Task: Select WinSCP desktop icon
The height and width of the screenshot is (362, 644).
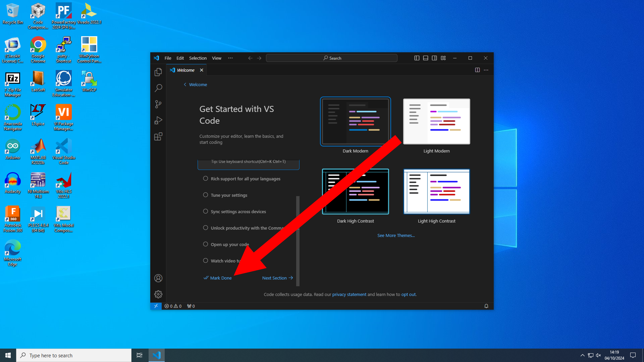Action: coord(89,81)
